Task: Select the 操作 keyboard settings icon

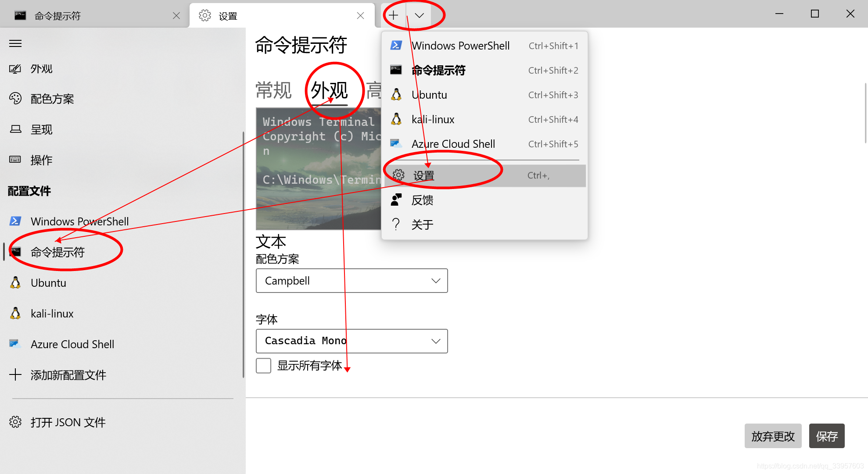Action: [15, 160]
